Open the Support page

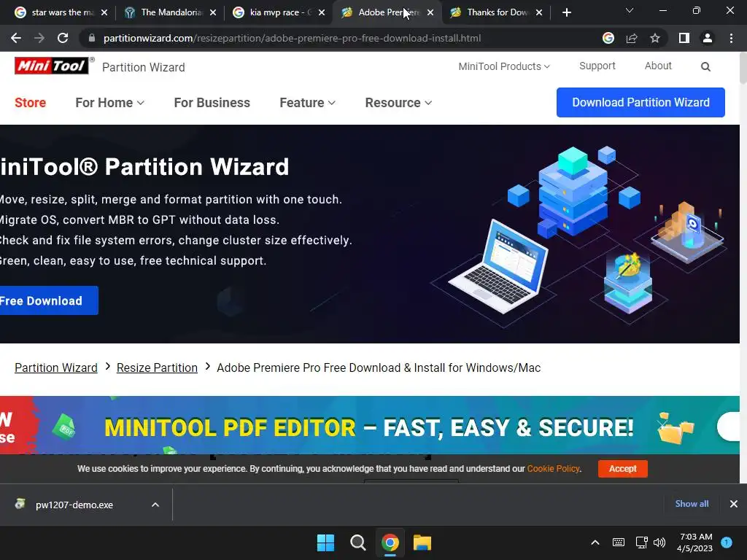tap(597, 66)
